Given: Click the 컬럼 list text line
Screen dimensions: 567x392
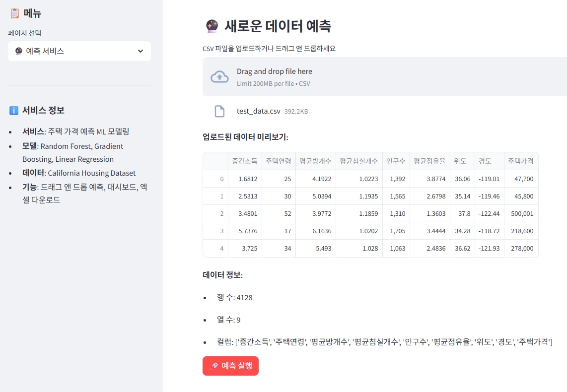Looking at the screenshot, I should (x=384, y=342).
